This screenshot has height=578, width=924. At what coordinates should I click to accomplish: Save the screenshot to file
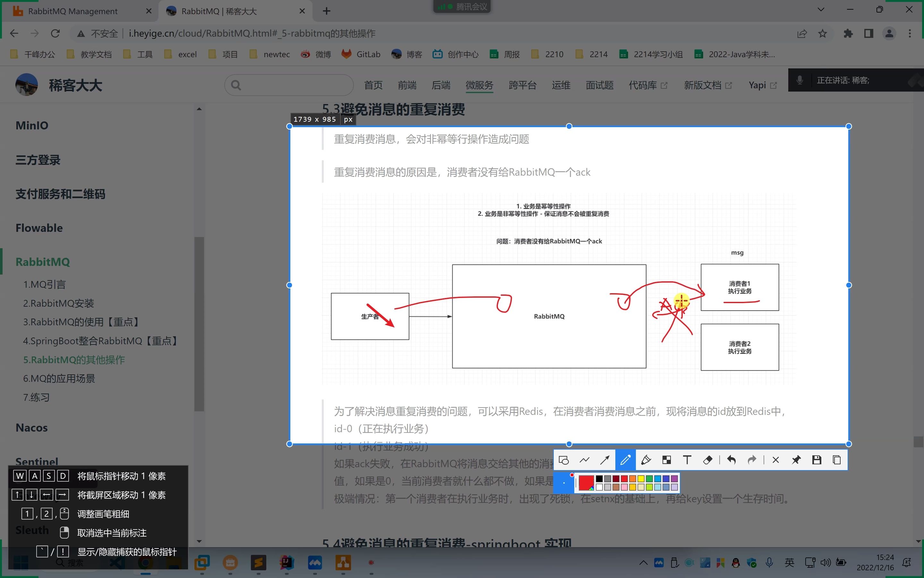817,460
